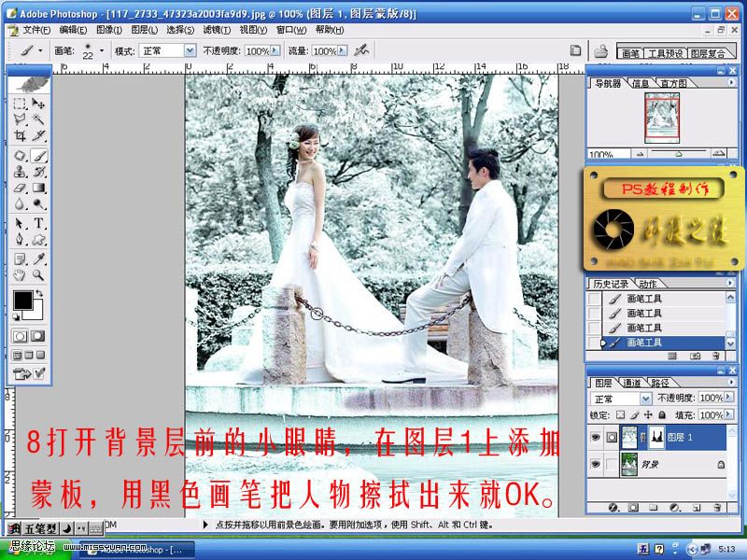Toggle lock transparent pixels checkbox

click(x=620, y=415)
